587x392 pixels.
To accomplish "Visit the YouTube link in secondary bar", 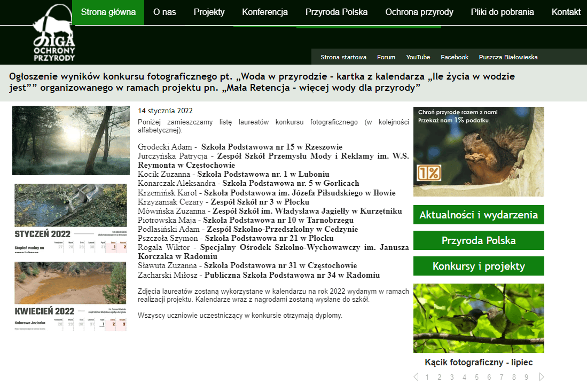I will coord(418,57).
